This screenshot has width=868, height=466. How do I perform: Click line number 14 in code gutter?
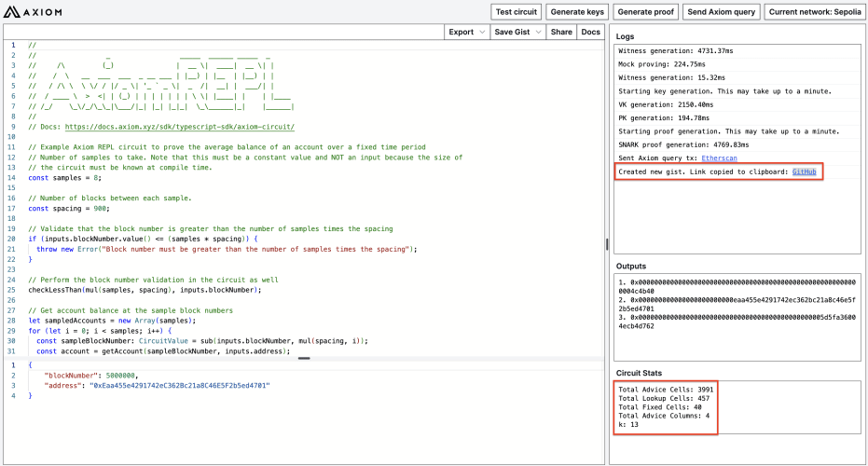(11, 178)
